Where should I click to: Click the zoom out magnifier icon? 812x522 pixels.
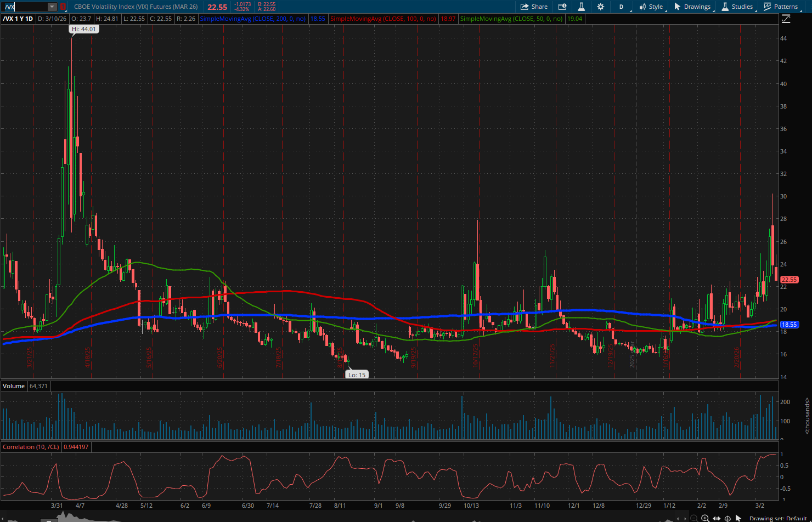tap(693, 519)
